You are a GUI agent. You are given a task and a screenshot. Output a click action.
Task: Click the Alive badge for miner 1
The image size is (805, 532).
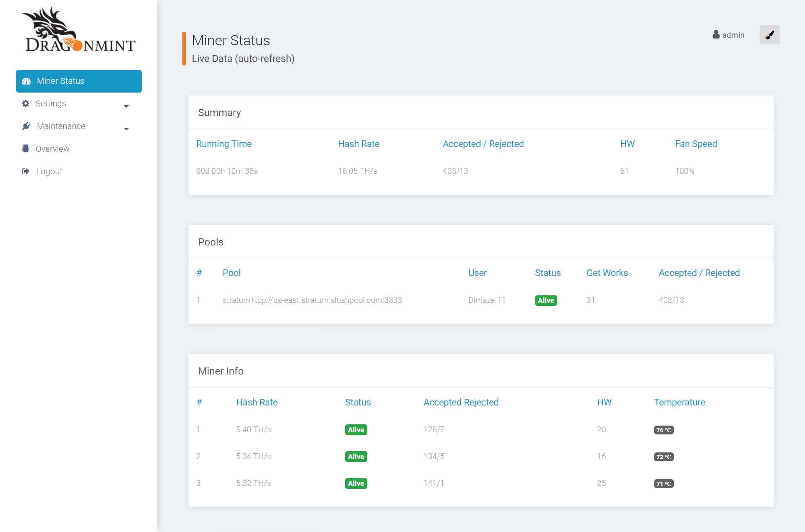pyautogui.click(x=356, y=430)
